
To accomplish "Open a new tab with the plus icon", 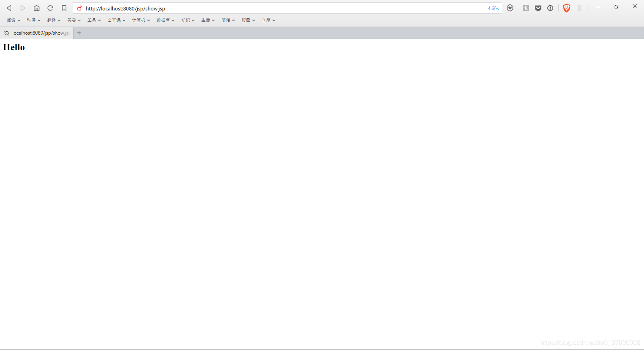I will 79,33.
